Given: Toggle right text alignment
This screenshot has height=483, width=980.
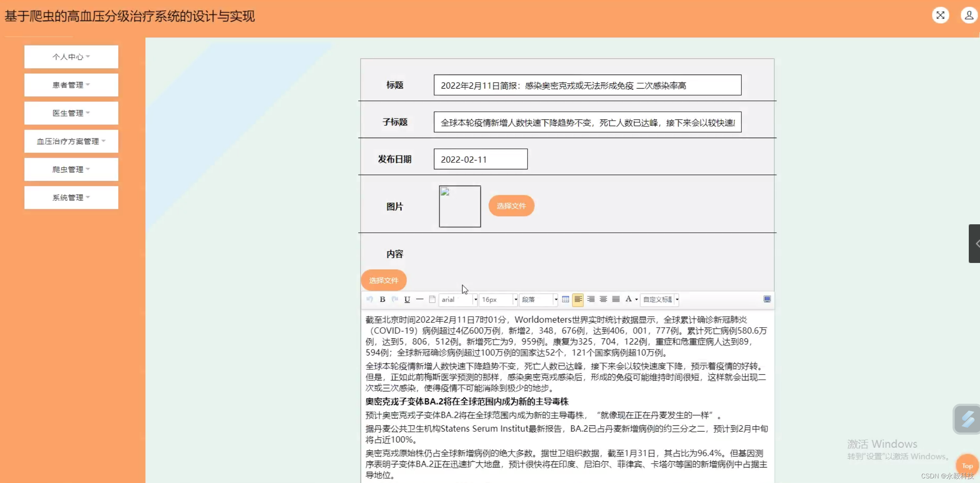Looking at the screenshot, I should [x=591, y=299].
